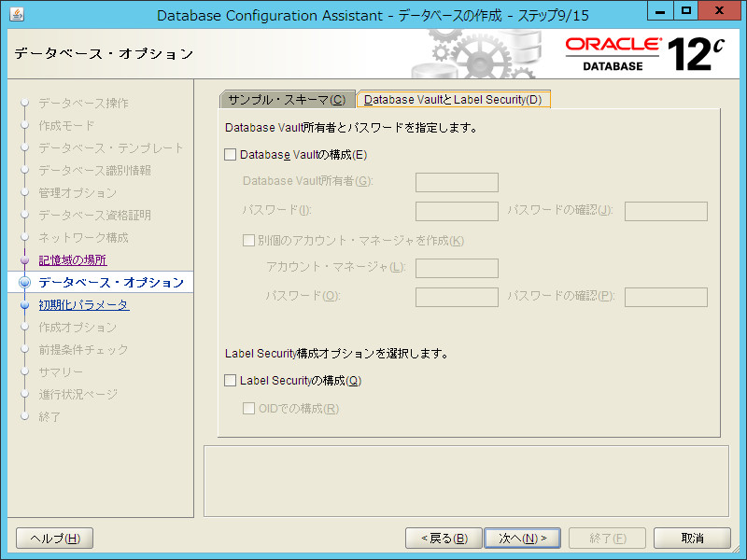Open the 初期化パラメータ step link
This screenshot has width=747, height=560.
tap(83, 305)
